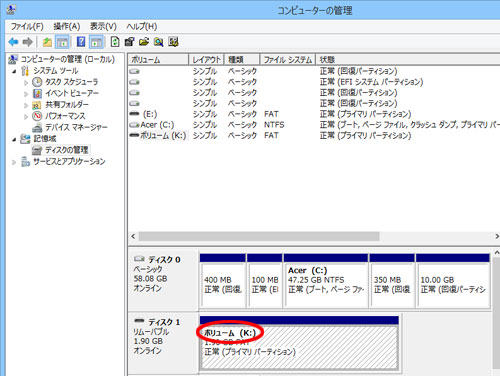Click the Properties toolbar icon beside Refresh
This screenshot has width=500, height=376.
[129, 42]
